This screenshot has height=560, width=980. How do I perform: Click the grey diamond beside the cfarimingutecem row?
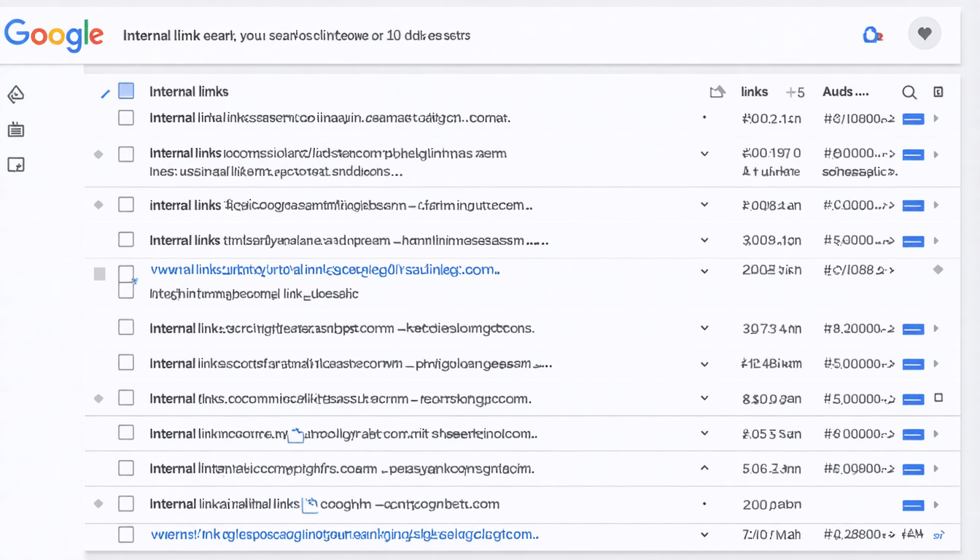click(98, 205)
